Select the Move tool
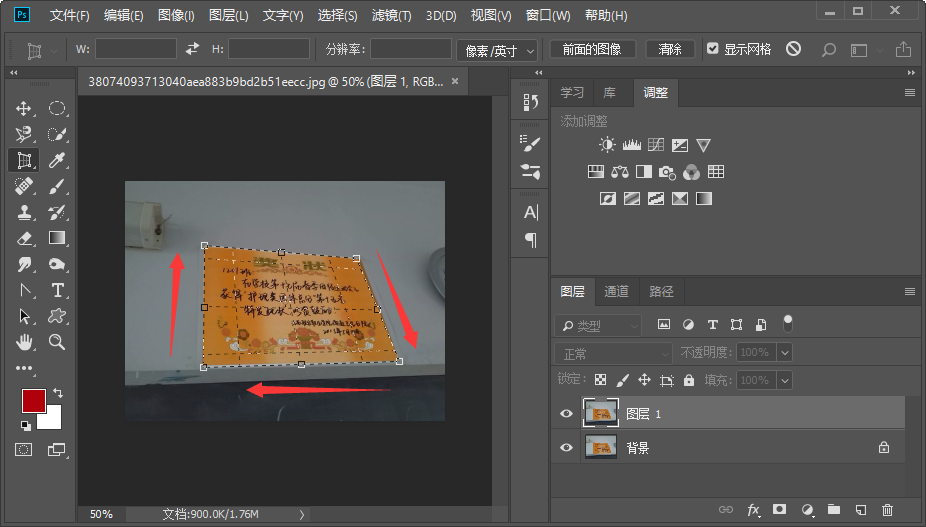 click(24, 109)
